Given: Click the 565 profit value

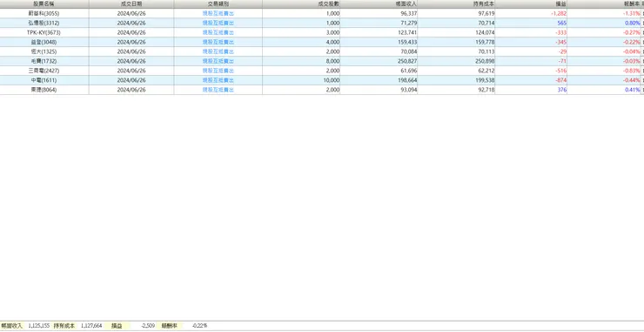Looking at the screenshot, I should pyautogui.click(x=562, y=23).
